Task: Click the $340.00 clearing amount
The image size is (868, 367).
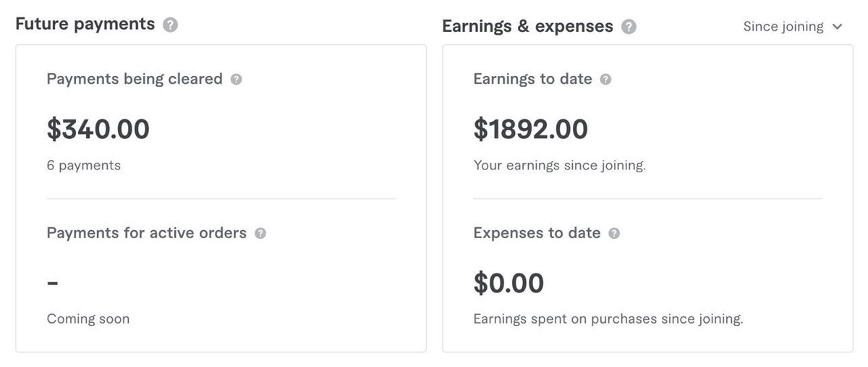Action: pos(98,129)
